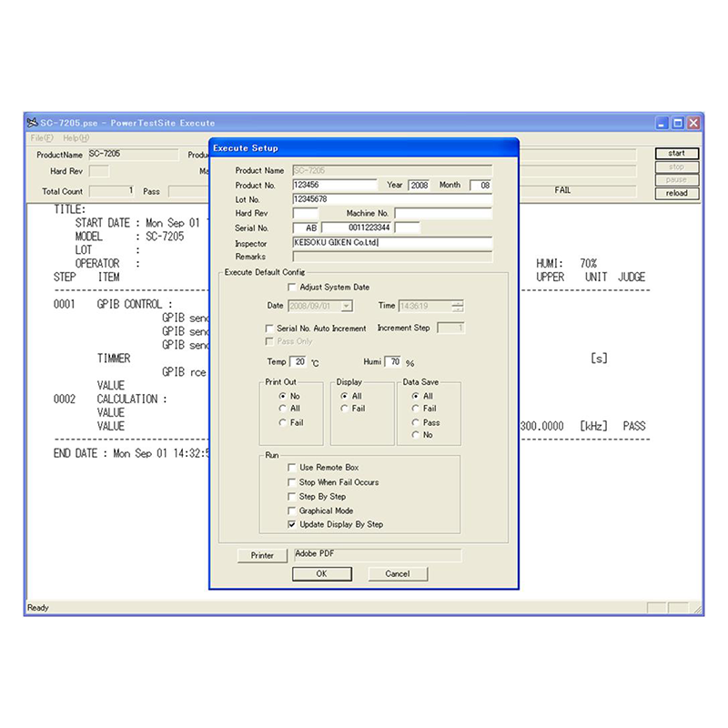This screenshot has height=728, width=728.
Task: Check Use Remote Box
Action: click(292, 468)
